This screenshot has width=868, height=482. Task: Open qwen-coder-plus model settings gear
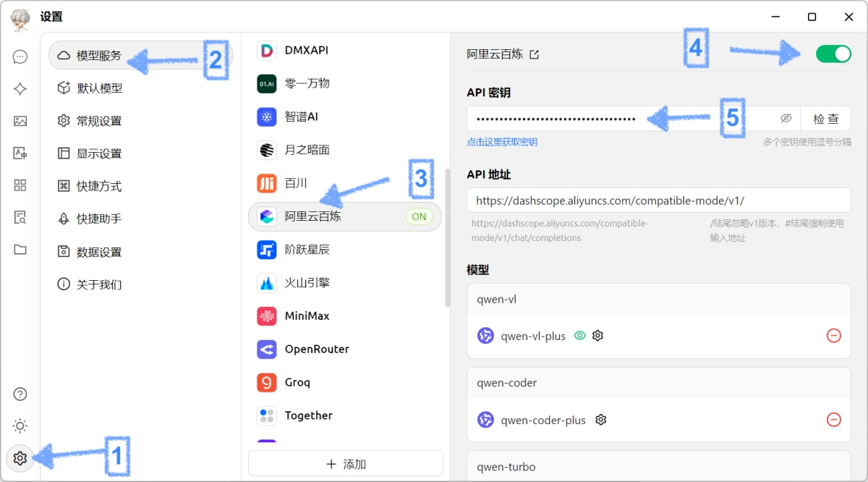pyautogui.click(x=600, y=420)
